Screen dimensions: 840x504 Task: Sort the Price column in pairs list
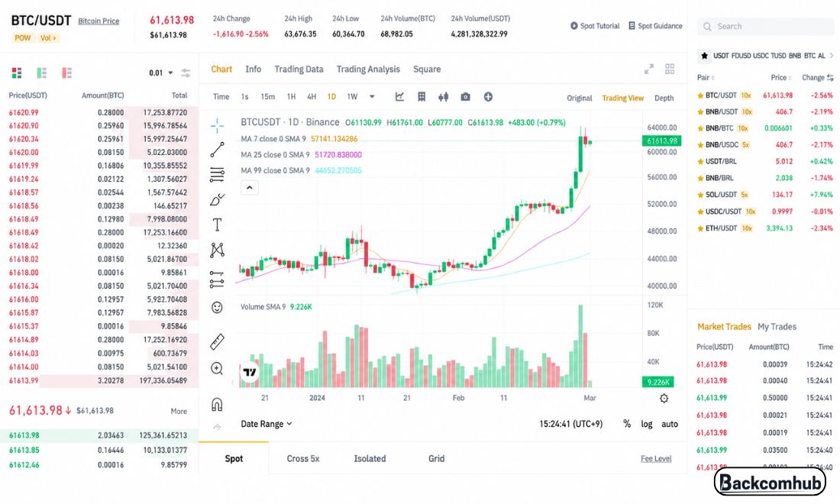780,78
